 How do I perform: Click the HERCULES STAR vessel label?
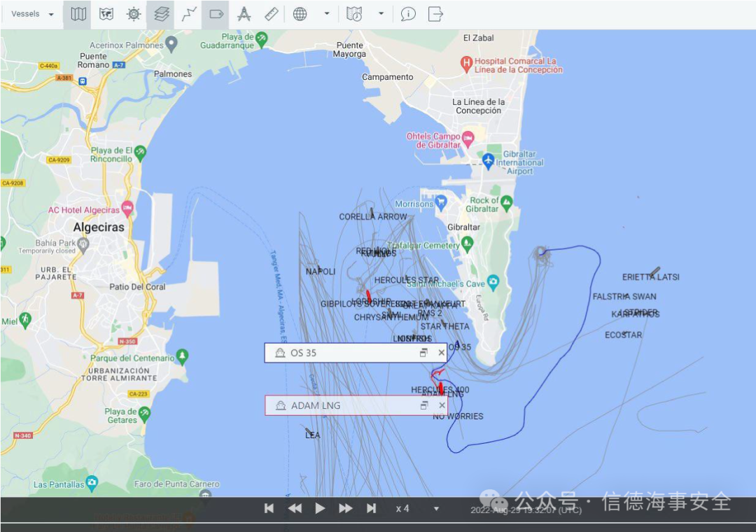tap(407, 280)
